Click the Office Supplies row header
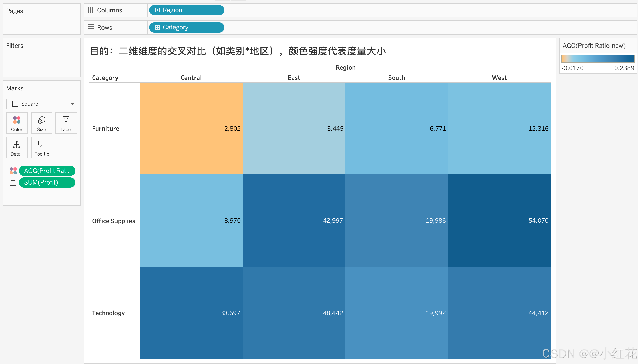The height and width of the screenshot is (364, 638). coord(113,221)
